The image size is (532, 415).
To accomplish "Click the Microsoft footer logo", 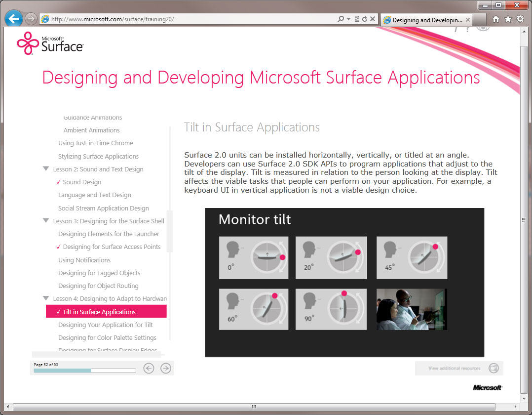I will tap(488, 387).
